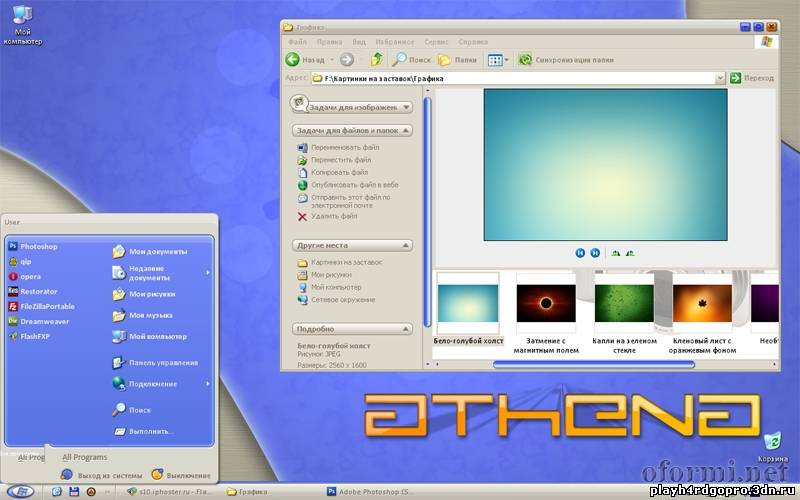This screenshot has width=800, height=500.
Task: Click the task pane vertical scrollbar
Action: 428,212
